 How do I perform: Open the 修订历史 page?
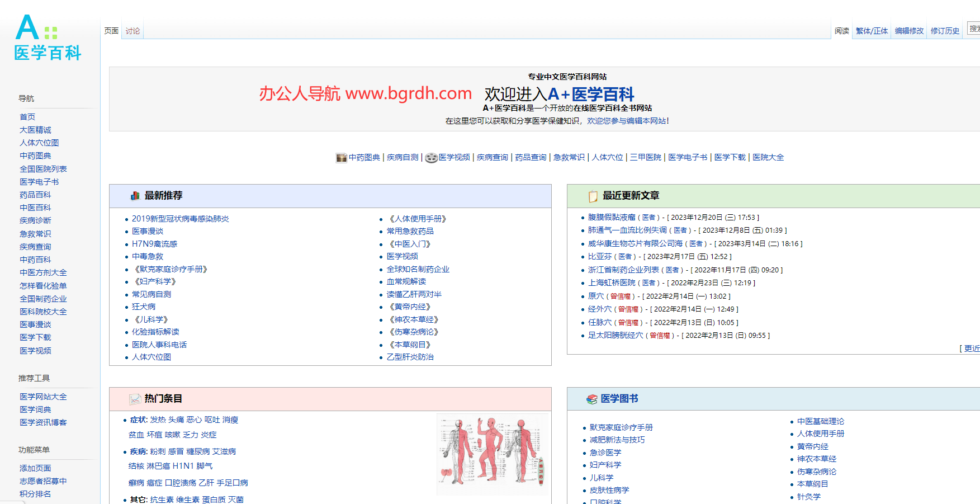coord(945,31)
